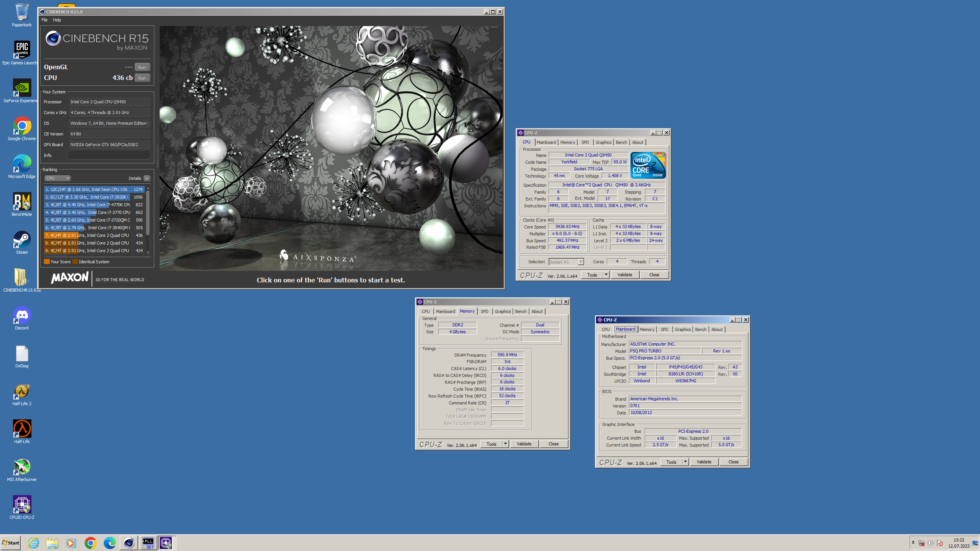This screenshot has height=551, width=980.
Task: Open the CPUID CPU-Z desktop icon
Action: [x=22, y=507]
